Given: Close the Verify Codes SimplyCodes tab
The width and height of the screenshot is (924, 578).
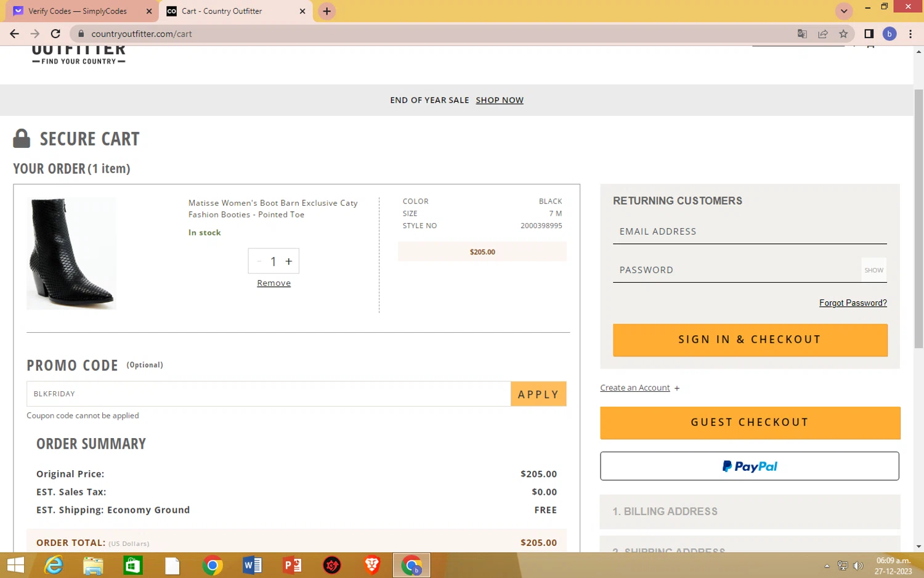Looking at the screenshot, I should pyautogui.click(x=149, y=11).
